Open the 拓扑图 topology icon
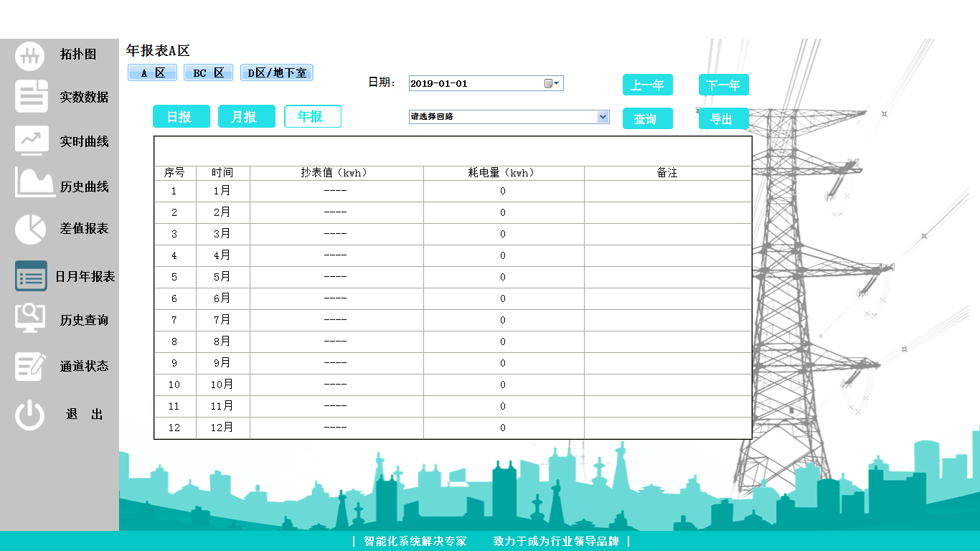The image size is (980, 551). pyautogui.click(x=31, y=55)
